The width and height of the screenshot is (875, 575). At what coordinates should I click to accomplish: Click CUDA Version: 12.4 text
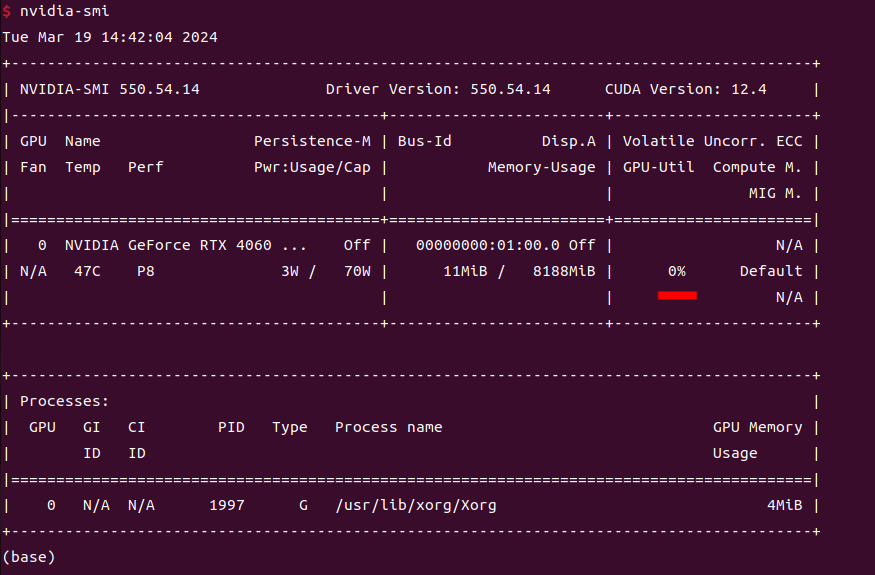click(686, 89)
